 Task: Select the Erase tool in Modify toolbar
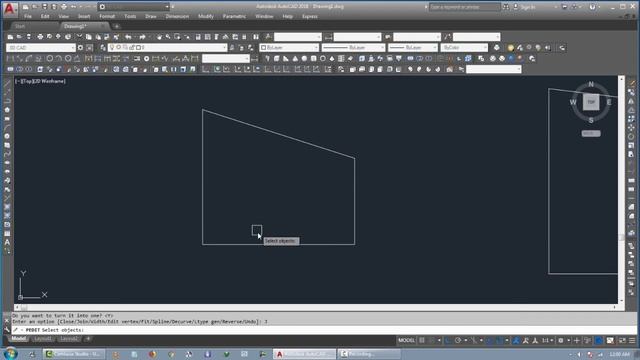(x=631, y=83)
